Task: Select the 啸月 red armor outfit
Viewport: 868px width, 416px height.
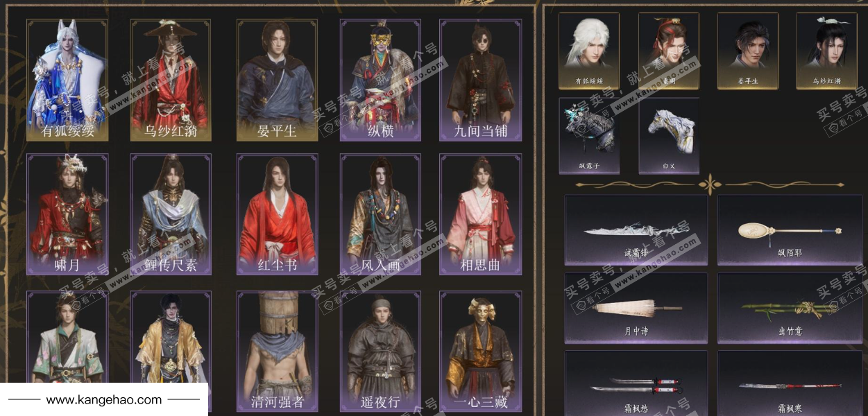Action: (67, 214)
